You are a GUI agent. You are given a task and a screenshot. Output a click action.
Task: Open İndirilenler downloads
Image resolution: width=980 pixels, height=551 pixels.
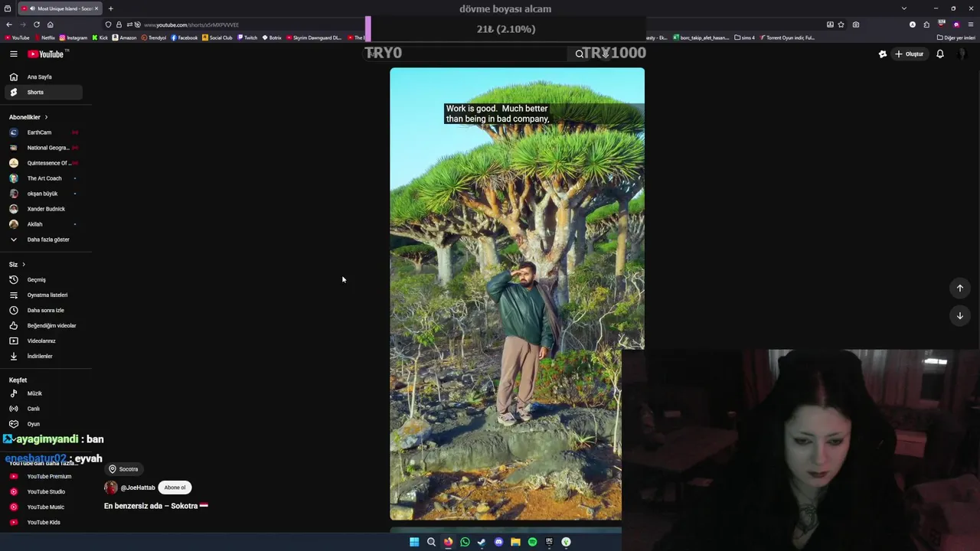43,356
